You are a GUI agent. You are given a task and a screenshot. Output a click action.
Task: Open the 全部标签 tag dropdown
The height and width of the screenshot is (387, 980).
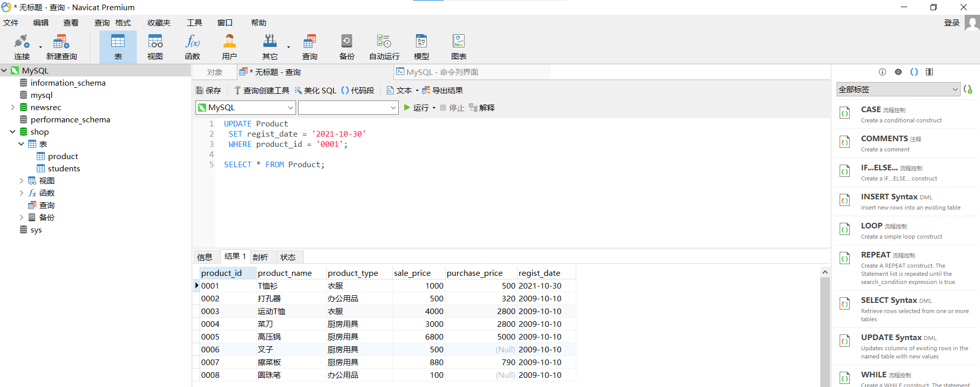[x=898, y=89]
